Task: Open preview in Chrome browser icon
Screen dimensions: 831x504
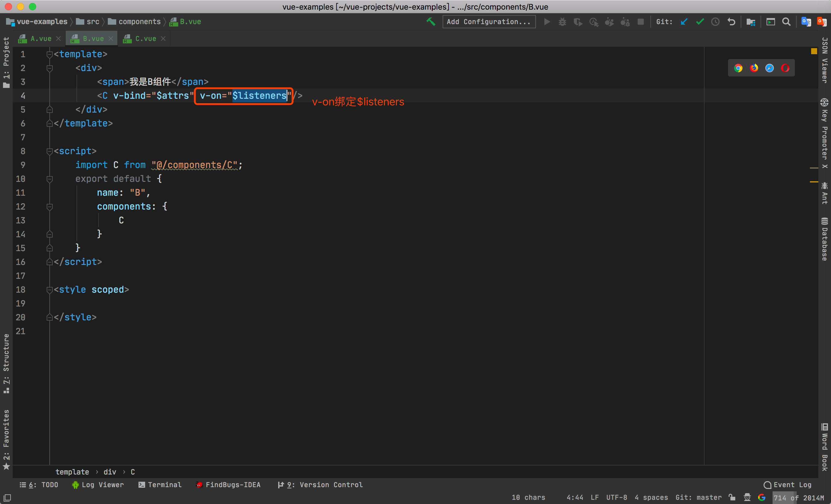Action: tap(738, 68)
